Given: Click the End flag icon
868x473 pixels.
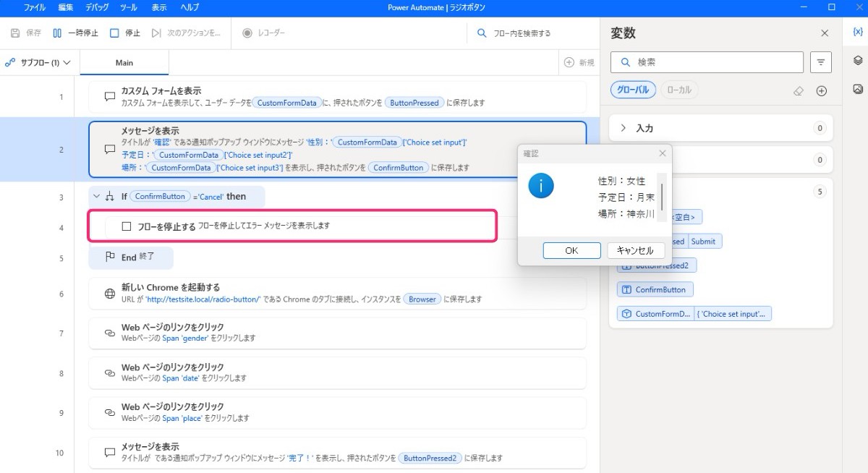Looking at the screenshot, I should coord(110,257).
